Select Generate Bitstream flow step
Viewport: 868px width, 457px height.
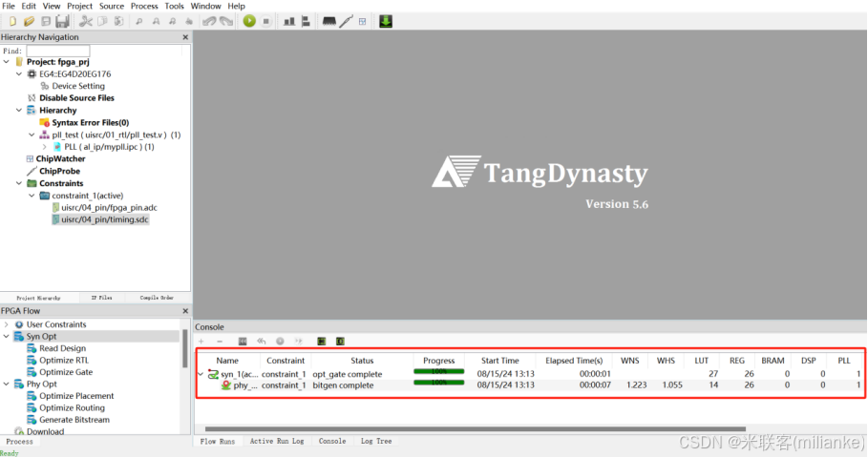point(74,420)
